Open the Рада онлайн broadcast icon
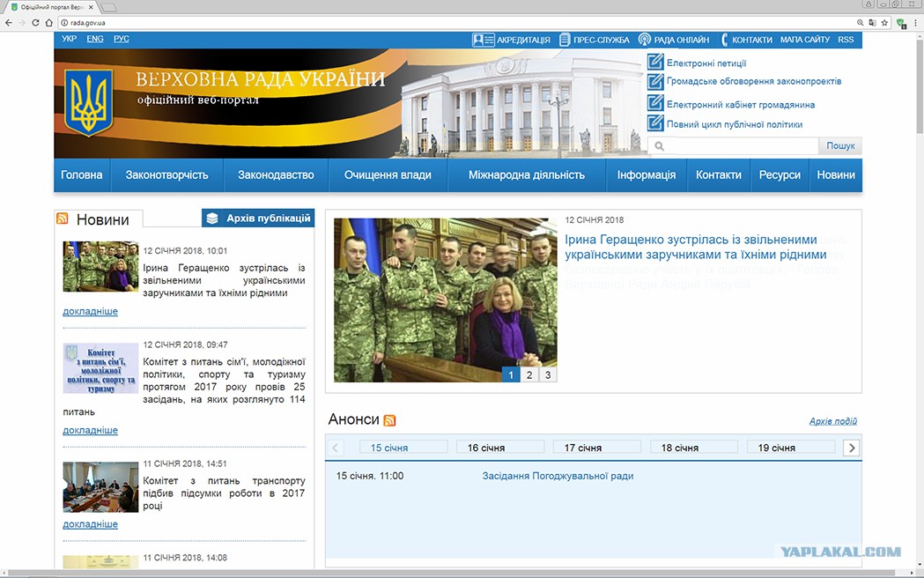This screenshot has width=924, height=578. [x=645, y=40]
